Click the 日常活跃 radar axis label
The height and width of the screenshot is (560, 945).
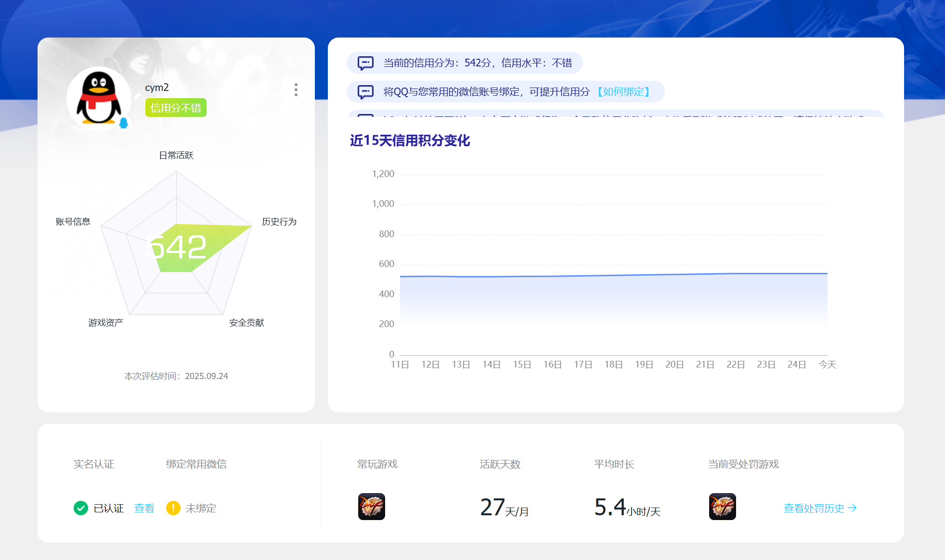tap(176, 155)
